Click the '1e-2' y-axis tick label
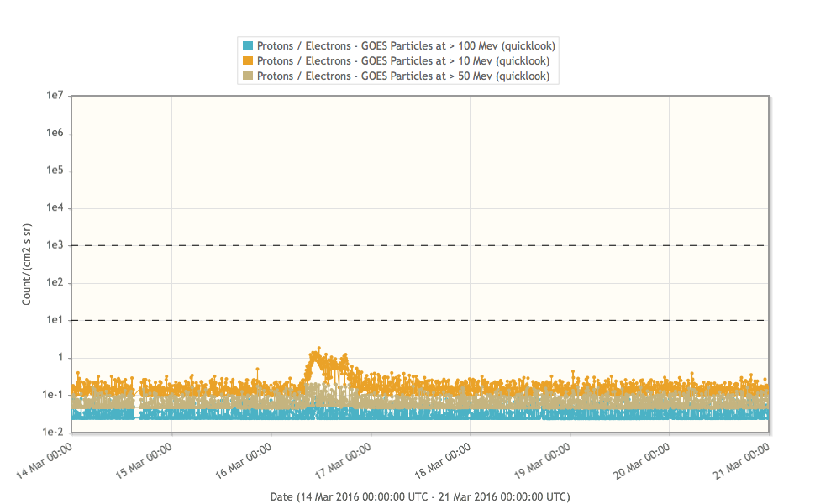 (x=52, y=432)
